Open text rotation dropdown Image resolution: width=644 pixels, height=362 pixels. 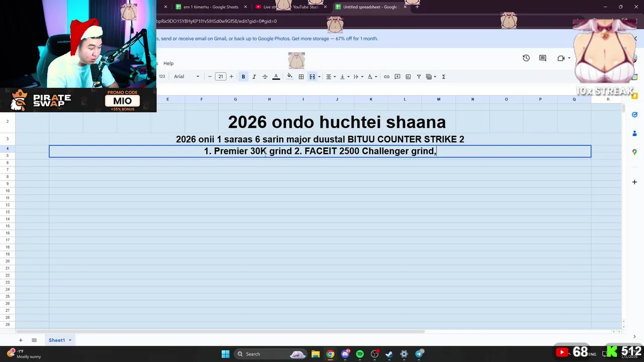coord(372,76)
